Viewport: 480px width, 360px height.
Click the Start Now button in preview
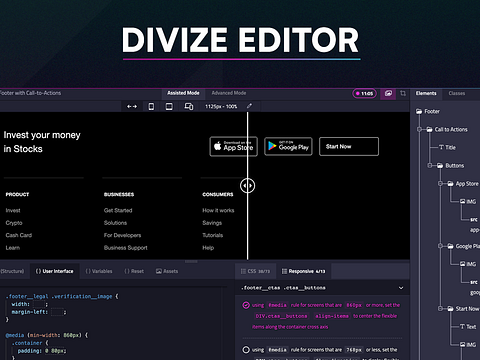349,146
